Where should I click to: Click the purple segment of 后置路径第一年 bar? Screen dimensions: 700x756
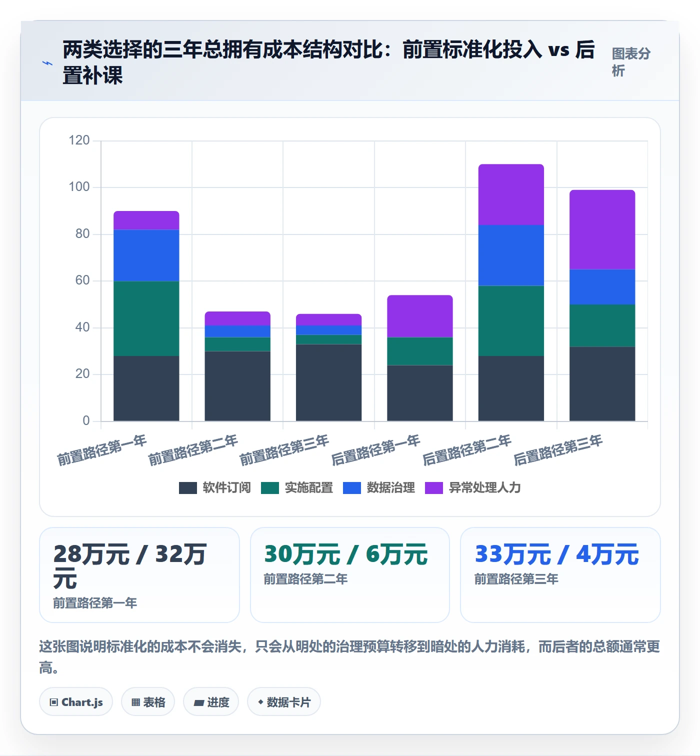(420, 316)
